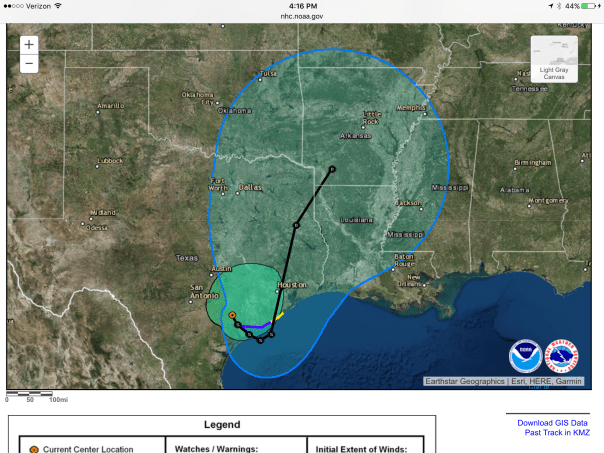The width and height of the screenshot is (604, 453).
Task: Click the Current Center Location legend entry
Action: [87, 449]
